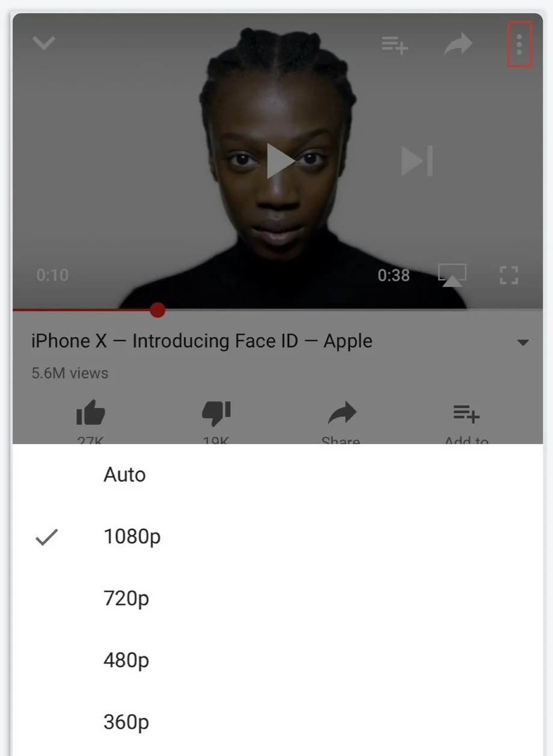
Task: Tap the share arrow on video overlay
Action: pyautogui.click(x=458, y=44)
